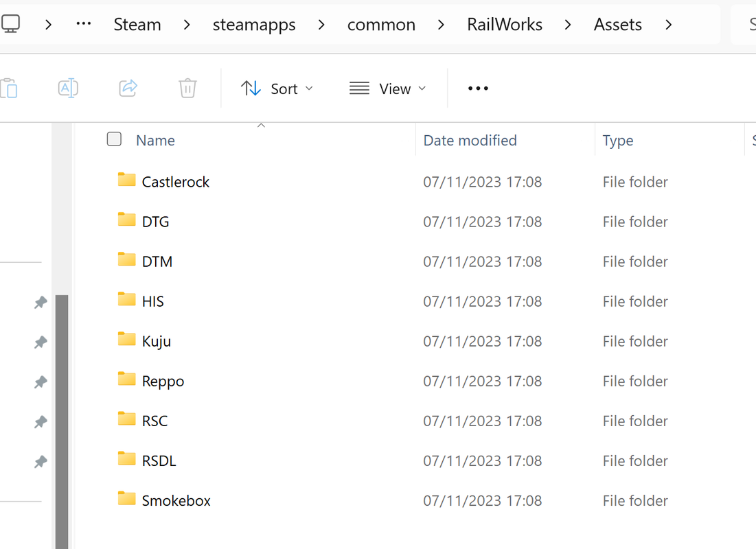Navigate to steamapps in the breadcrumb

tap(254, 25)
